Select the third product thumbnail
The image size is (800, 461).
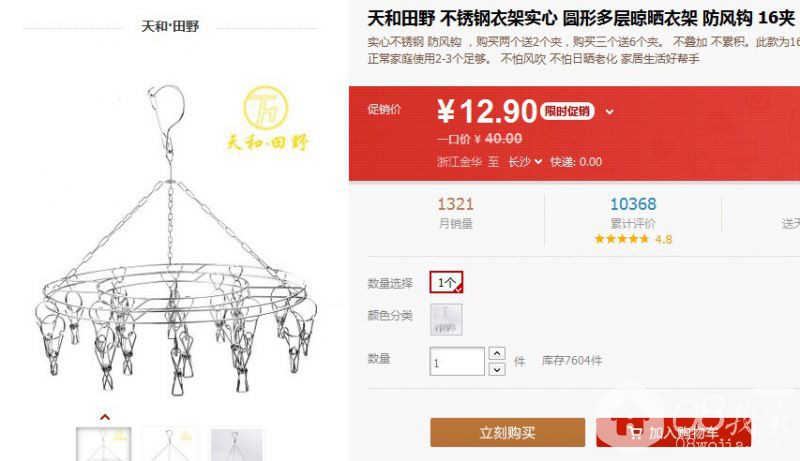point(236,444)
